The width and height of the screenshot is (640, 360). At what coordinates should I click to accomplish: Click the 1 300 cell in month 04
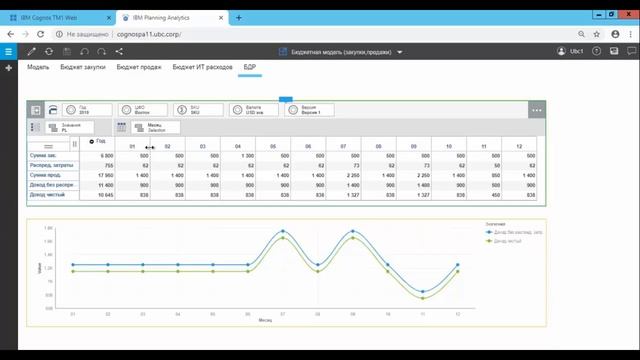click(x=238, y=156)
